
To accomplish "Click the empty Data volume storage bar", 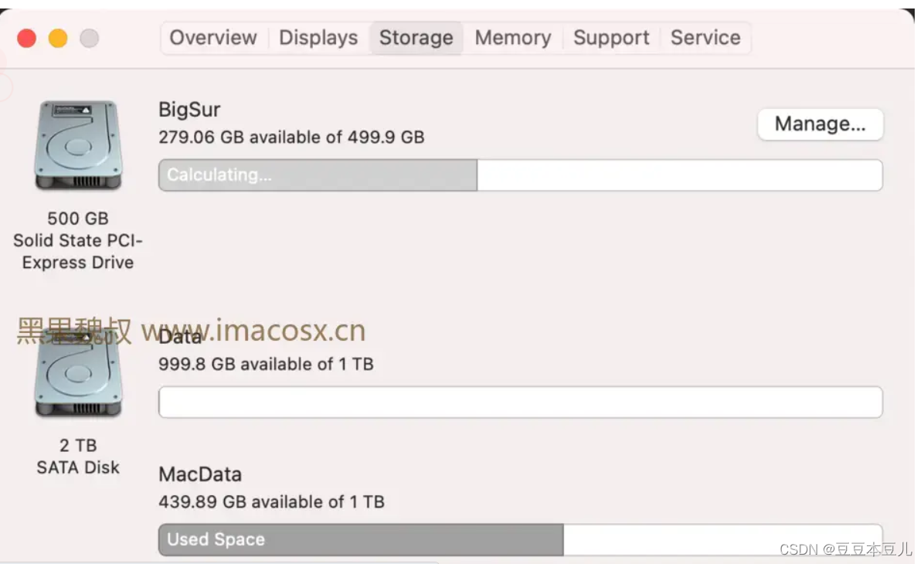I will pos(520,403).
